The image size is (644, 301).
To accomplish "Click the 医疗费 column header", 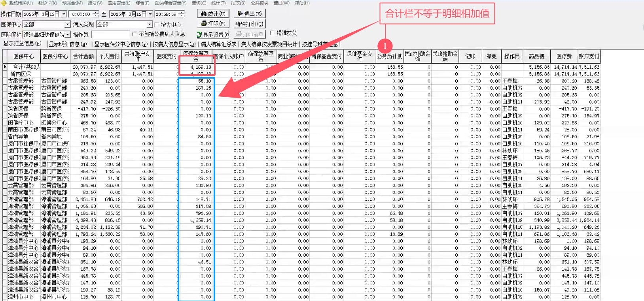I will tap(564, 56).
